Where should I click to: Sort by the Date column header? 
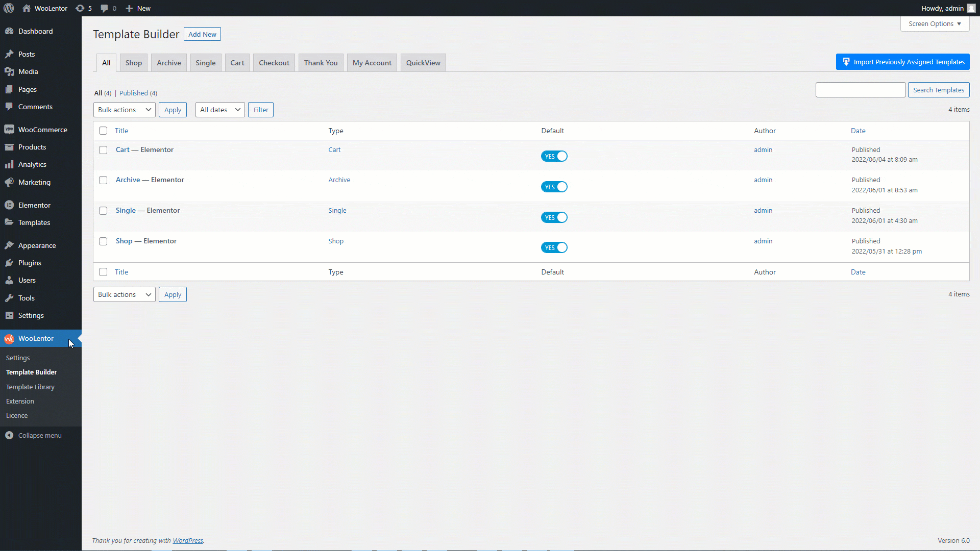(858, 131)
